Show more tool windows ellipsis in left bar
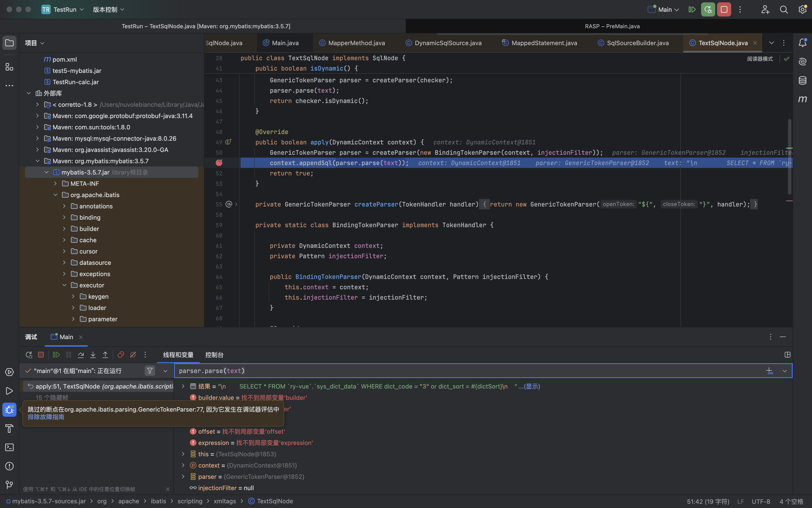 tap(9, 86)
